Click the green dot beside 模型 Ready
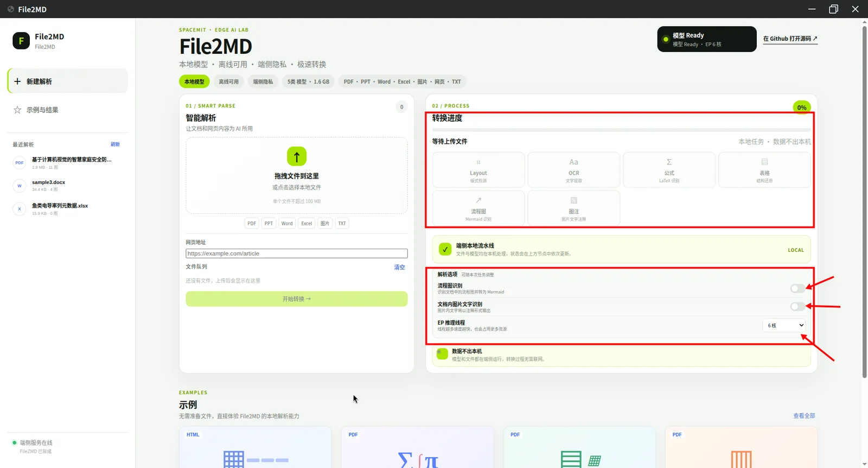Image resolution: width=868 pixels, height=468 pixels. (x=666, y=39)
